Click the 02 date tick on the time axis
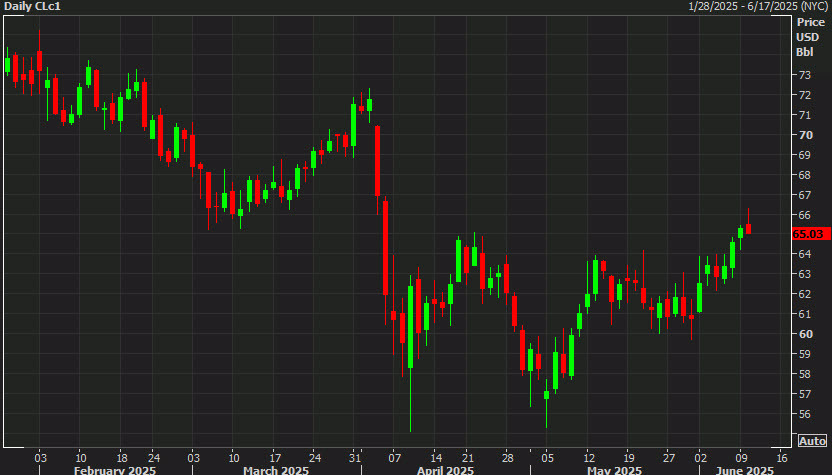Image resolution: width=832 pixels, height=475 pixels. click(x=700, y=458)
